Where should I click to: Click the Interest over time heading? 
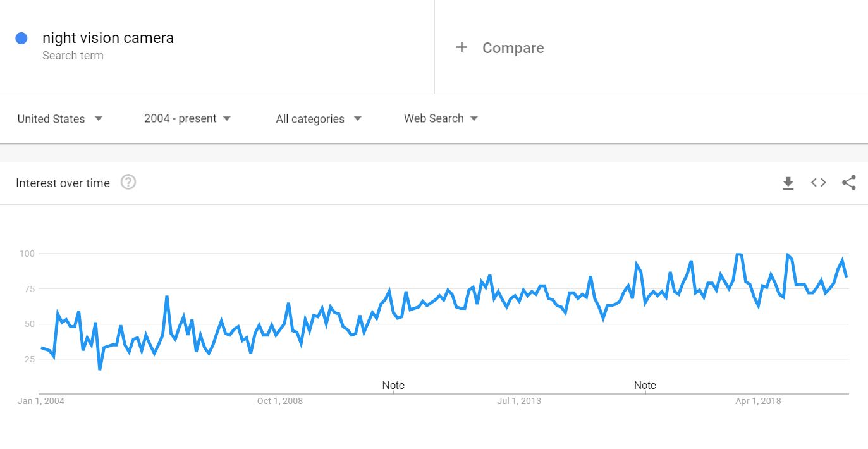pos(63,183)
